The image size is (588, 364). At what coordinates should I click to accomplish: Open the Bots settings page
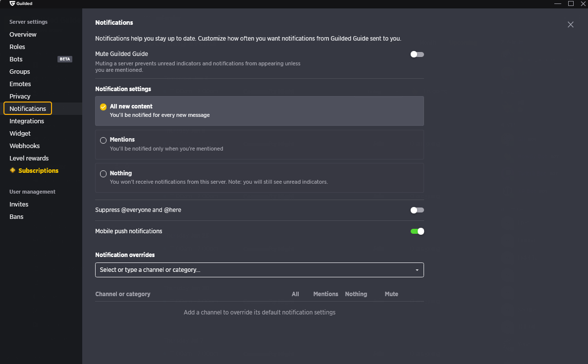16,59
